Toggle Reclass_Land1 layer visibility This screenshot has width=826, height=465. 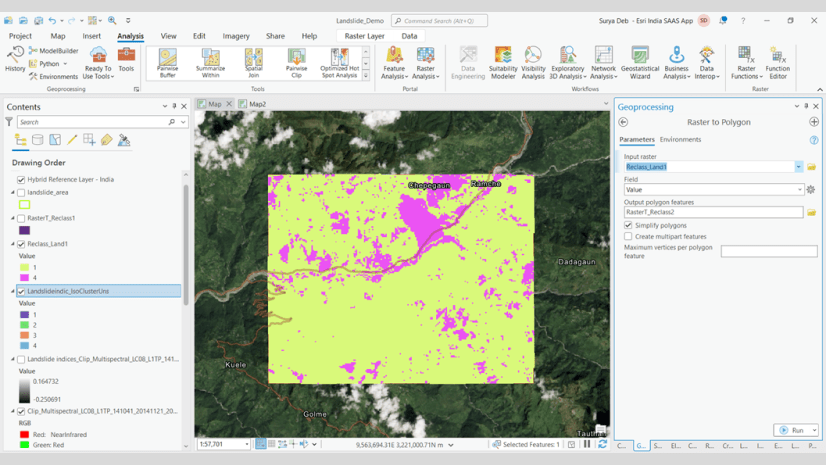[x=21, y=244]
